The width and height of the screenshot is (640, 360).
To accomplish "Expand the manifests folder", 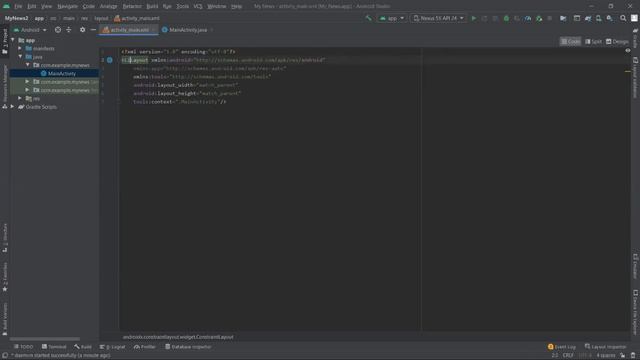I will tap(20, 49).
